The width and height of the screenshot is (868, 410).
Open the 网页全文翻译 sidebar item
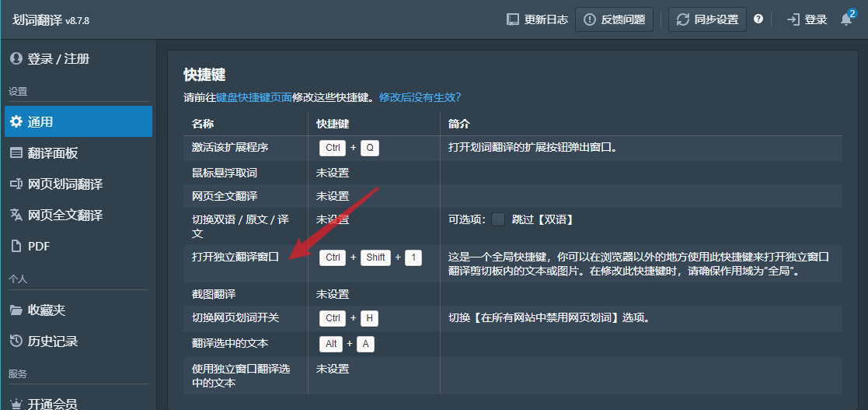pyautogui.click(x=78, y=215)
